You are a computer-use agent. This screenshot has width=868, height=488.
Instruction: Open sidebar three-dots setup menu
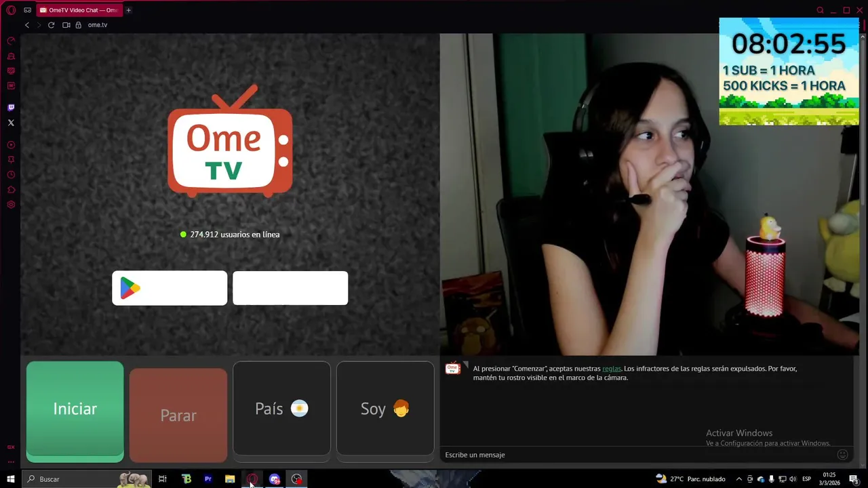11,462
